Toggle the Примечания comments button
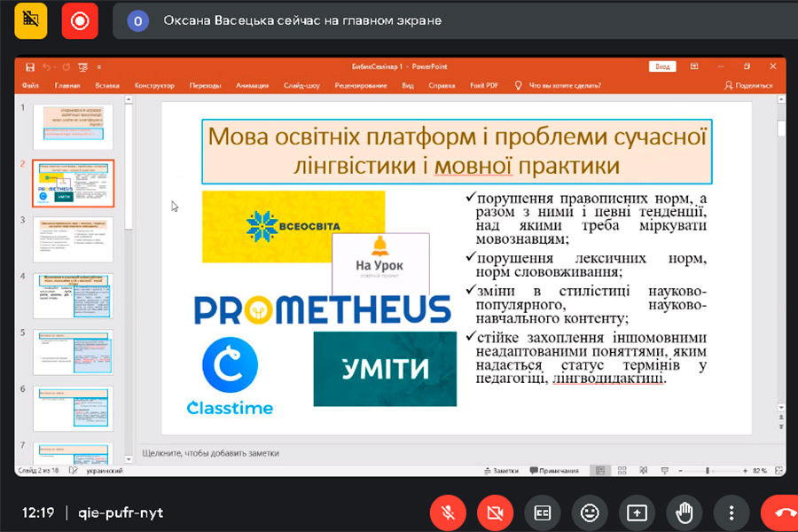The image size is (798, 532). click(x=554, y=471)
